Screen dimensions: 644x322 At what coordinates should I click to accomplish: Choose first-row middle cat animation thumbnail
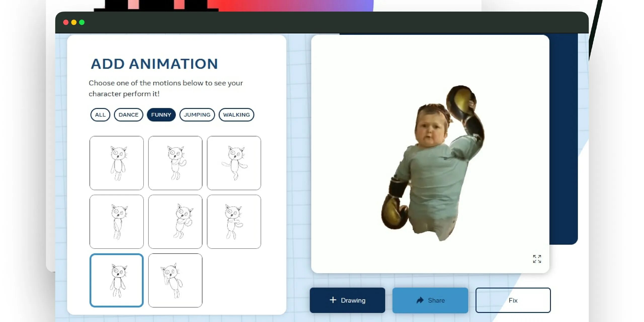[175, 163]
